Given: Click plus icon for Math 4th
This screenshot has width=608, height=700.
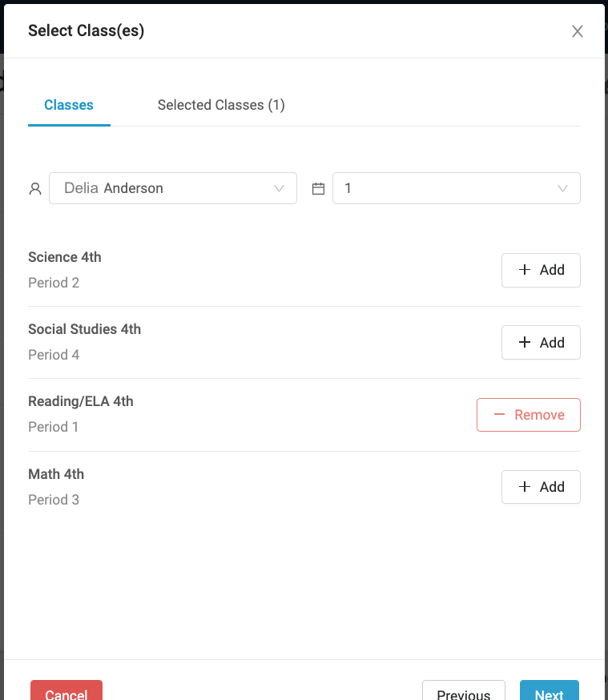Looking at the screenshot, I should [x=525, y=487].
